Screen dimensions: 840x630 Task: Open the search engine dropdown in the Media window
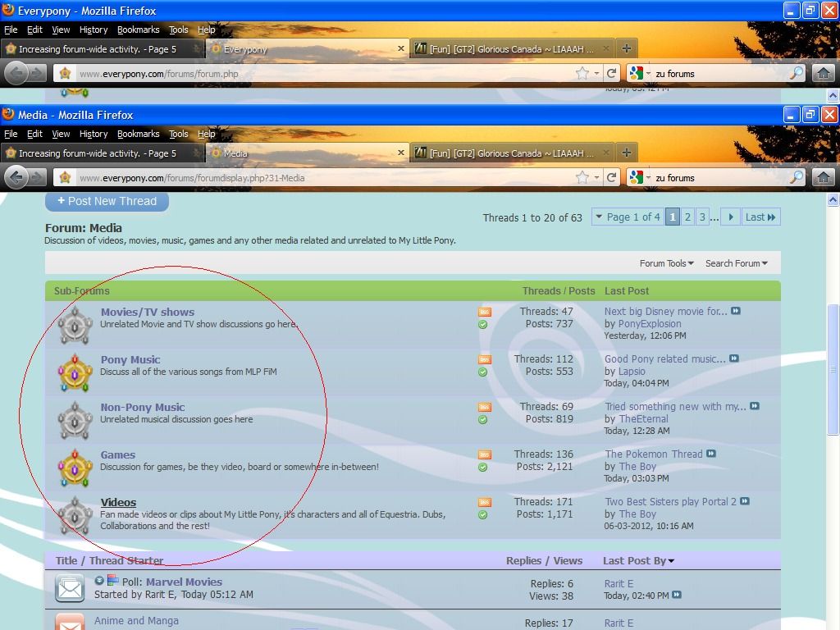(648, 177)
